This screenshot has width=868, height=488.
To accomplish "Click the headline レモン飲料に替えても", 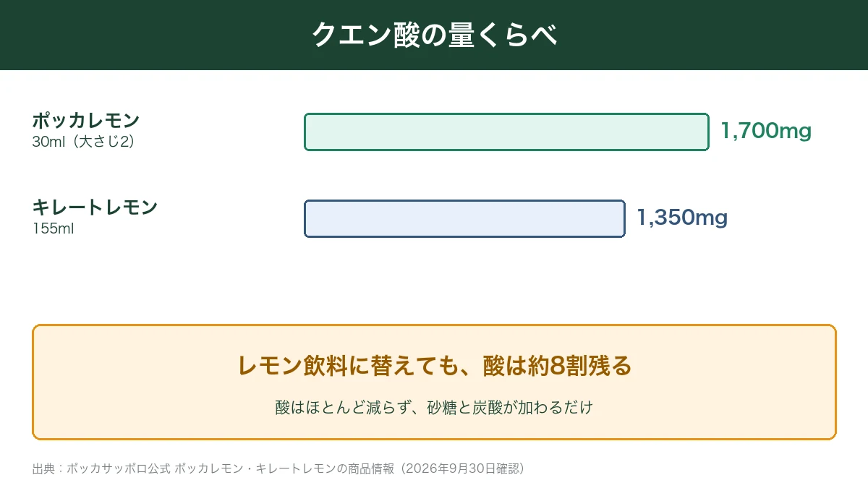I will coord(338,366).
